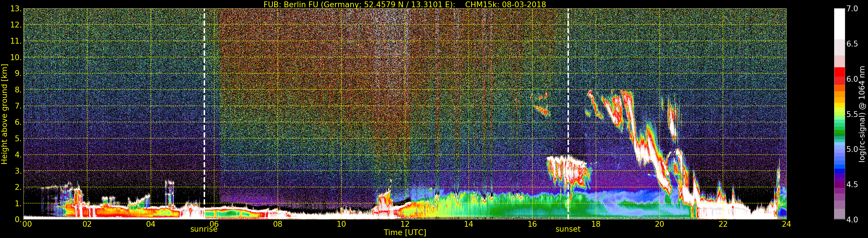Click the colorbar tick value "6.5"
Viewport: 868px width, 238px height.
pos(852,44)
